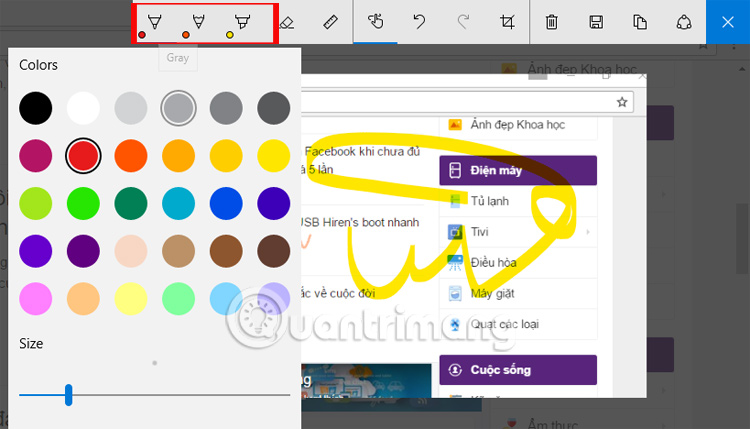Undo the last stroke
The height and width of the screenshot is (429, 750).
(x=419, y=22)
